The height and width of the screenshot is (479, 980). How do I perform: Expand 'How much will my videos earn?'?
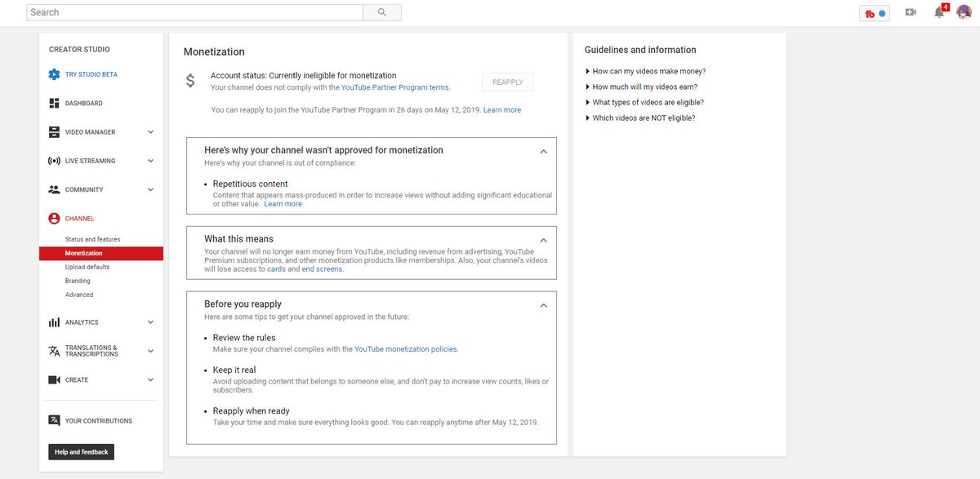641,86
